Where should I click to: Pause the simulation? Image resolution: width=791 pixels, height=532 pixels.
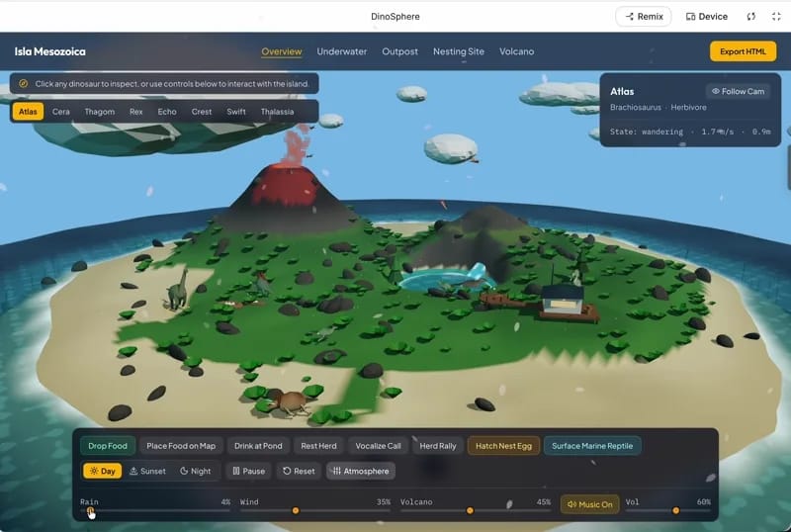click(x=249, y=471)
